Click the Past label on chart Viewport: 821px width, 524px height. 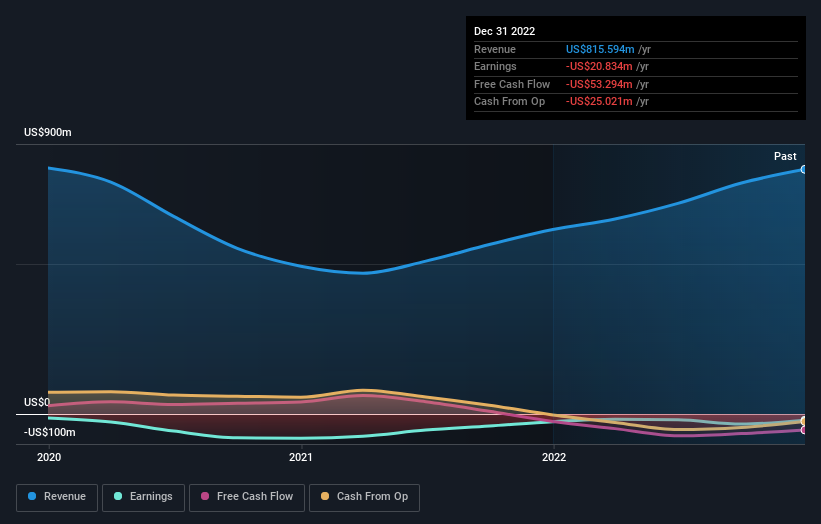(785, 157)
